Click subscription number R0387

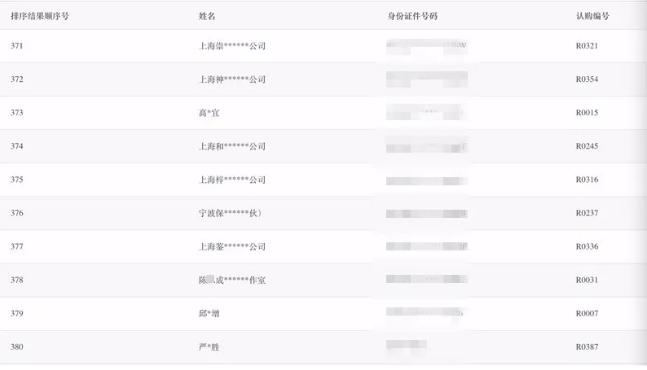click(x=587, y=346)
